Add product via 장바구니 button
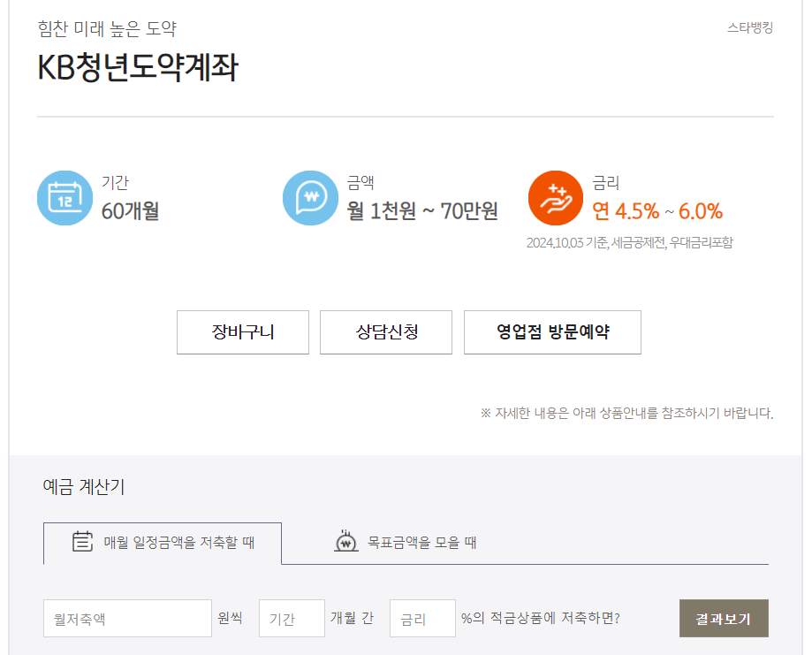The width and height of the screenshot is (812, 655). point(243,332)
